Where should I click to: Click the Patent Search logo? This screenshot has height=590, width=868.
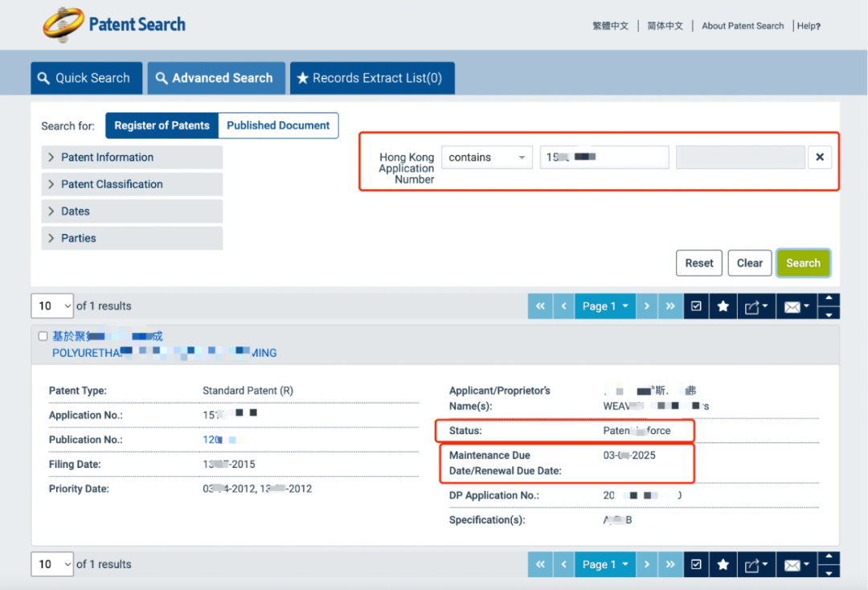pos(114,25)
